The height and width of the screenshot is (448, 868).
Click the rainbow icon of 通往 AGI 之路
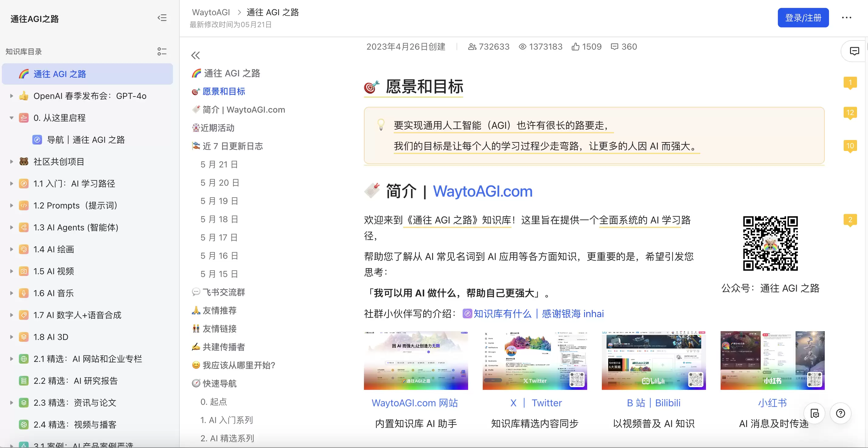click(23, 74)
